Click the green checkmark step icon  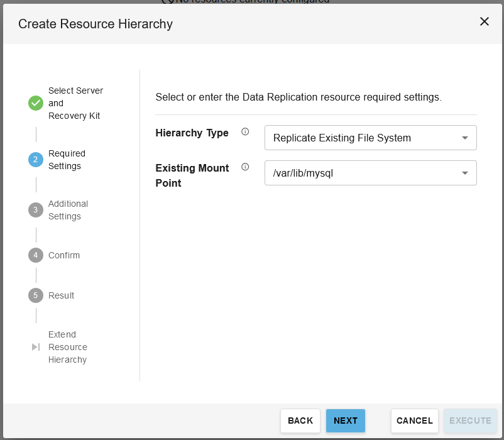coord(36,103)
